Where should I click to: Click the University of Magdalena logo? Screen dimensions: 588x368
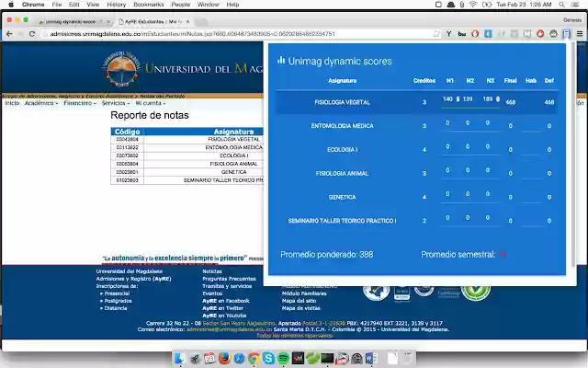[121, 70]
